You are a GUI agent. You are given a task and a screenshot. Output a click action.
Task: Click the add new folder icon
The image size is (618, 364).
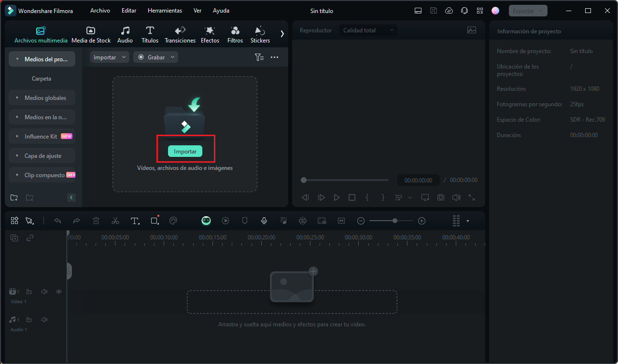coord(14,197)
